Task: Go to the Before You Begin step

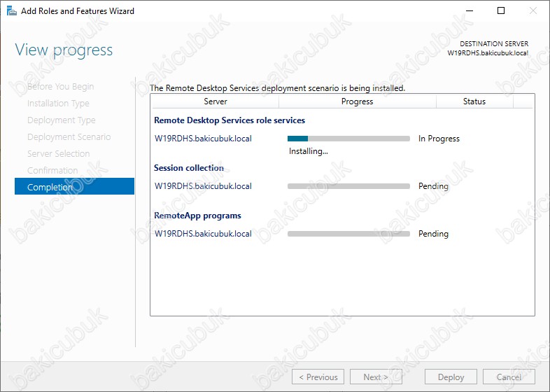Action: [x=60, y=87]
